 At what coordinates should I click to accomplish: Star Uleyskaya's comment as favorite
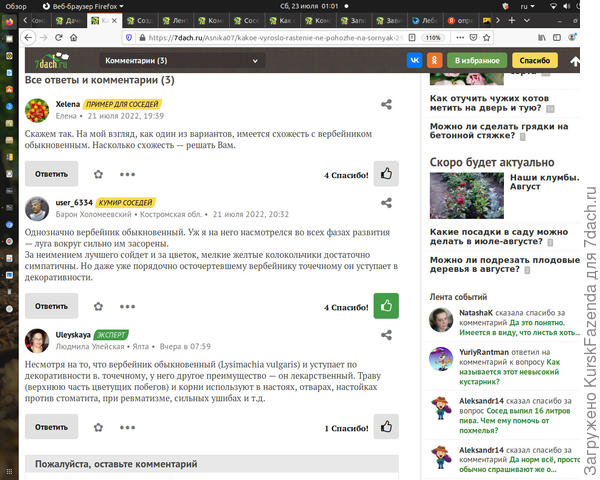pos(97,427)
